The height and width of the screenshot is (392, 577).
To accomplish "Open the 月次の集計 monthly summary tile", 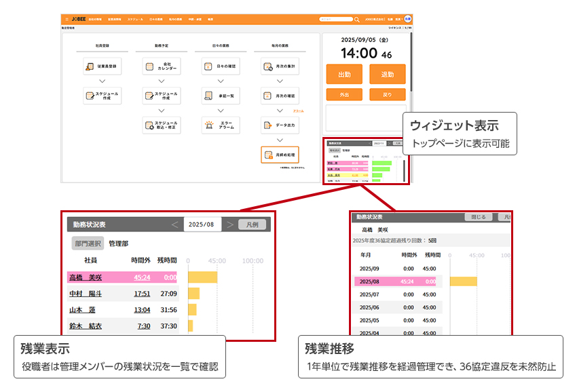I will click(280, 66).
